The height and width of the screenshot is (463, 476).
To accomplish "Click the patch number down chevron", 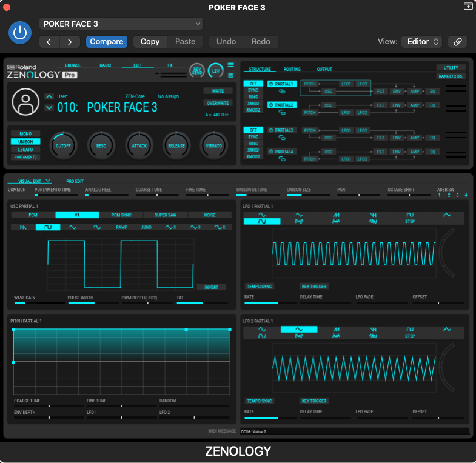I will coord(49,108).
